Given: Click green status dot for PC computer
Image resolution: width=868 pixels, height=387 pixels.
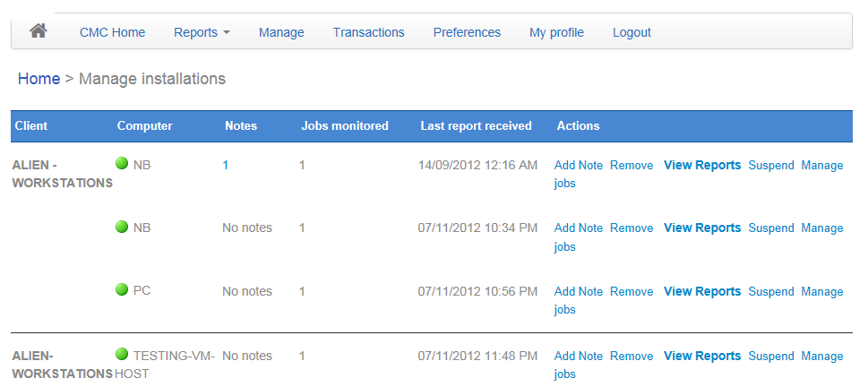Looking at the screenshot, I should (x=122, y=289).
